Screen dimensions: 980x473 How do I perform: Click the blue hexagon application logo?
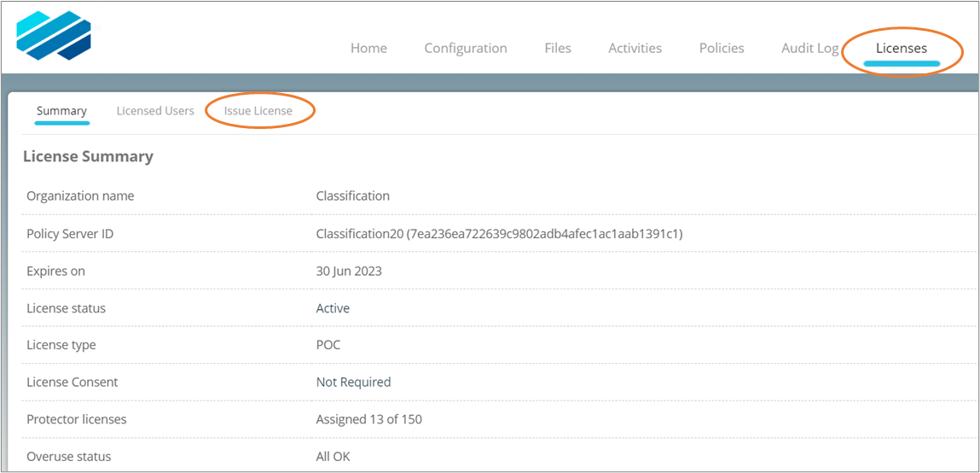click(53, 36)
